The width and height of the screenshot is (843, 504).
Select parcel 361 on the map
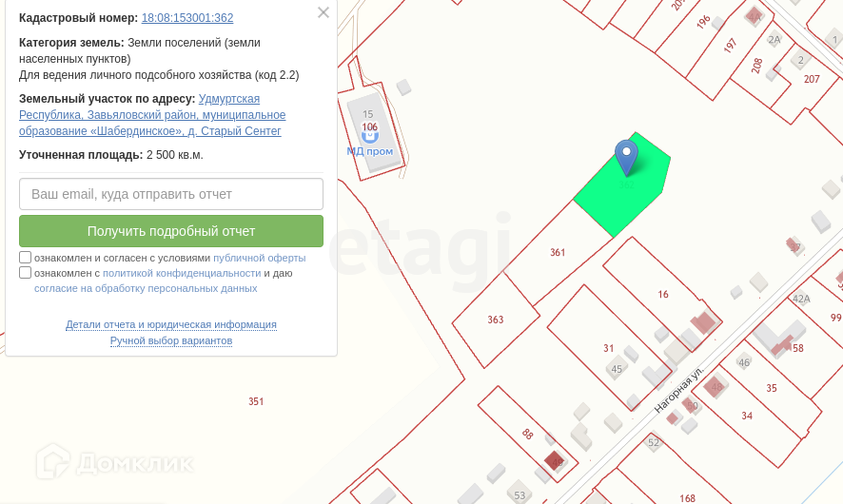pyautogui.click(x=558, y=253)
